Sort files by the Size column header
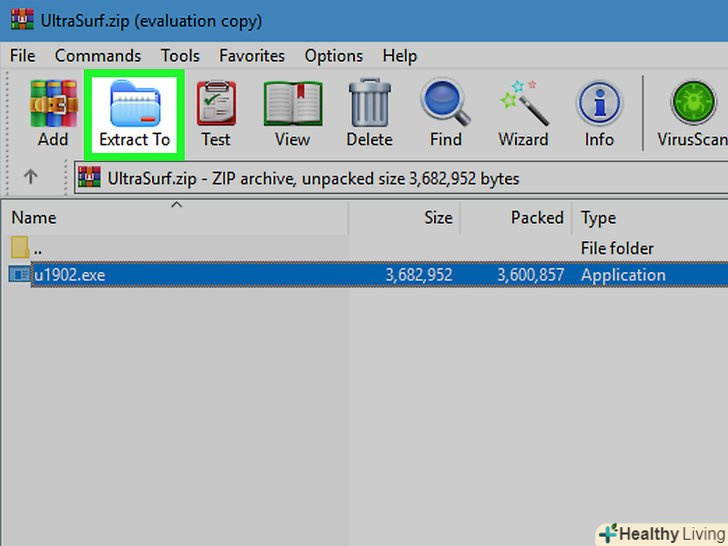 [x=404, y=217]
